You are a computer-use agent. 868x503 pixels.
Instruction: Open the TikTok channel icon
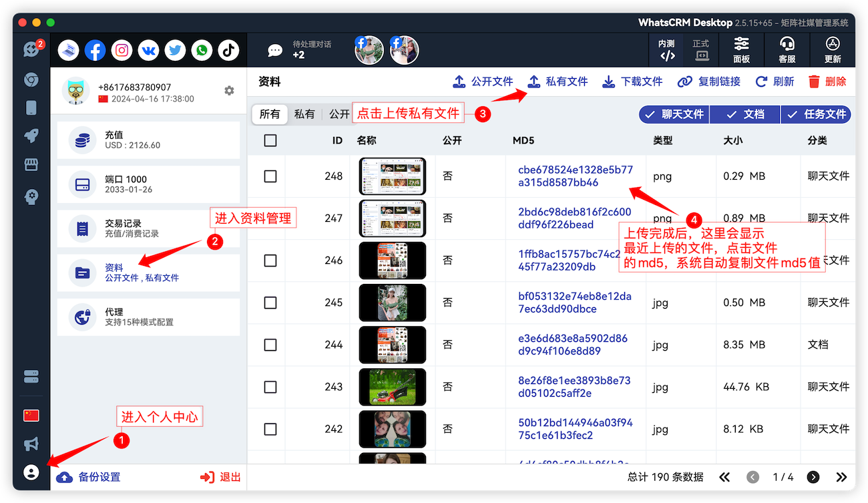coord(228,50)
